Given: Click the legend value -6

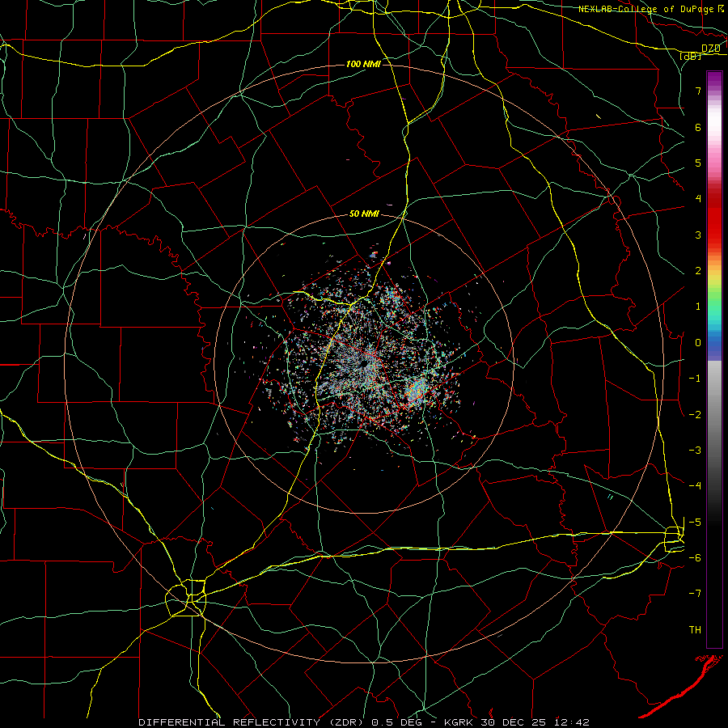Looking at the screenshot, I should tap(695, 557).
